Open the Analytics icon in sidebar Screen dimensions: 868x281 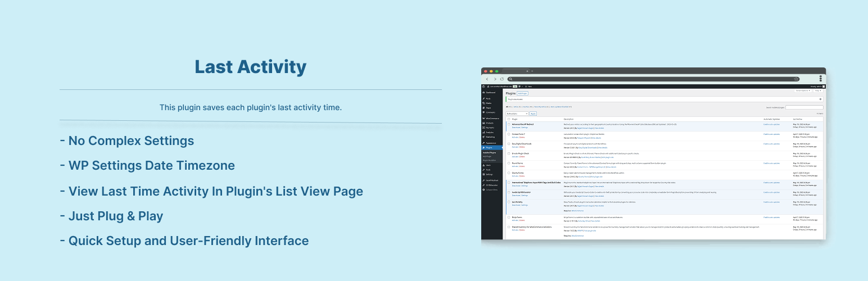tap(483, 132)
